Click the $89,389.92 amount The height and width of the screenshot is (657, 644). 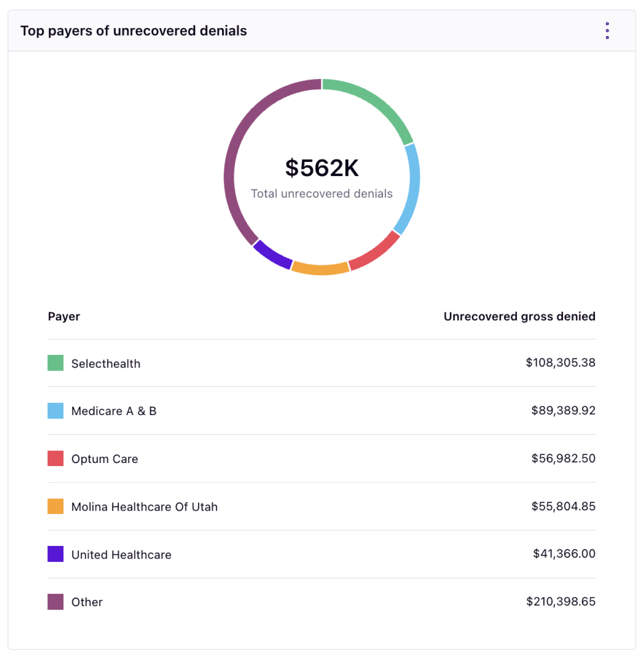[563, 410]
